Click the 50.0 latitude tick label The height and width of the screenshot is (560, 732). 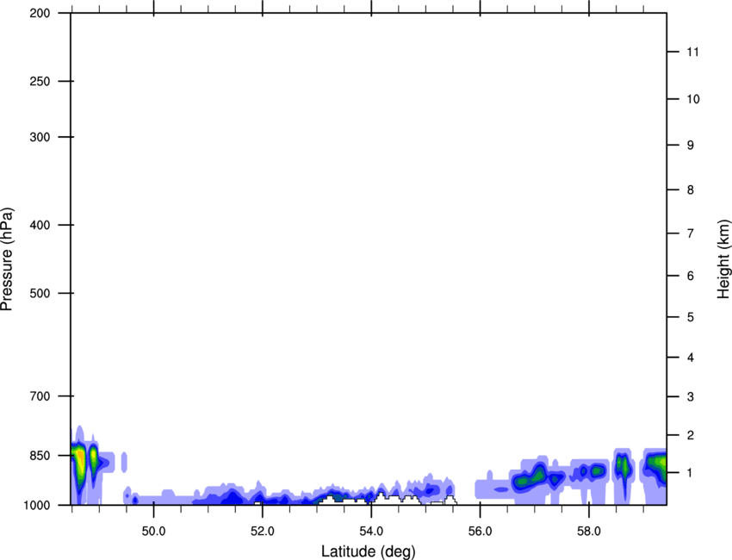coord(153,532)
